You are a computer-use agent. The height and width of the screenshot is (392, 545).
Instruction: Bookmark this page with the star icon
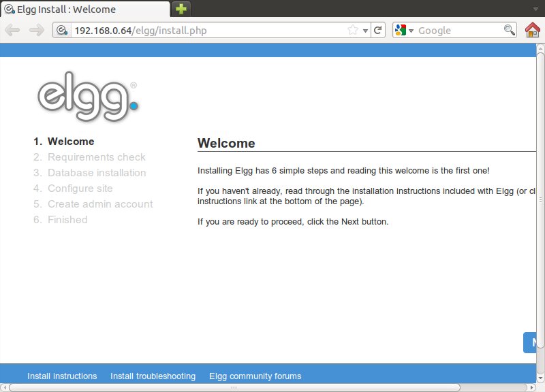click(352, 30)
